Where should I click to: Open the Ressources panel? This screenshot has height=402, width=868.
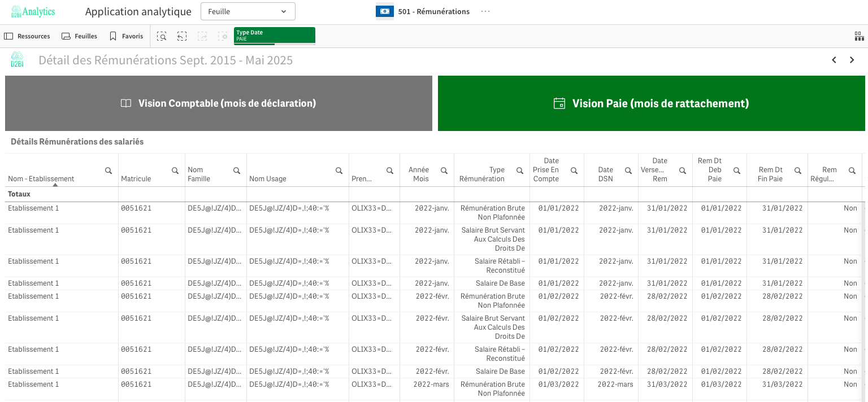pyautogui.click(x=27, y=36)
